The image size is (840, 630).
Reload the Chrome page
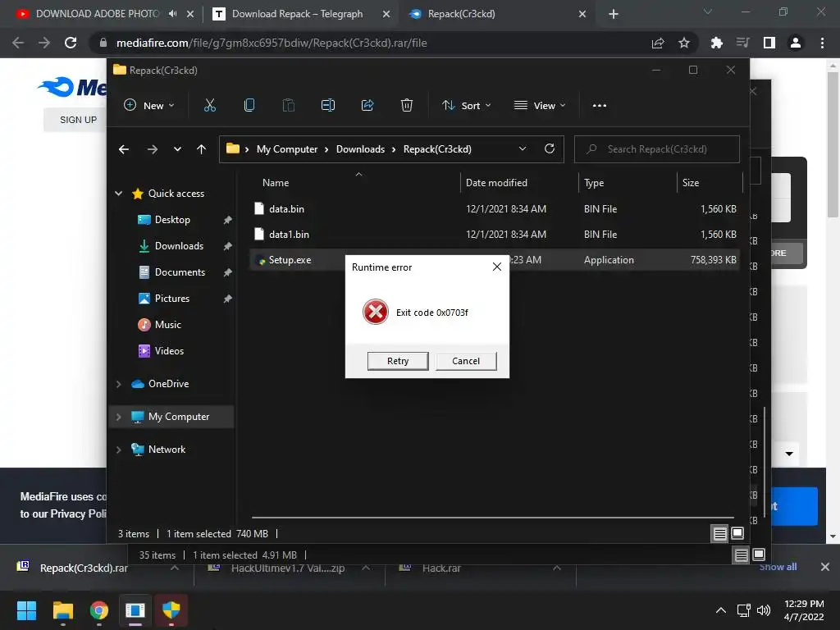coord(71,43)
